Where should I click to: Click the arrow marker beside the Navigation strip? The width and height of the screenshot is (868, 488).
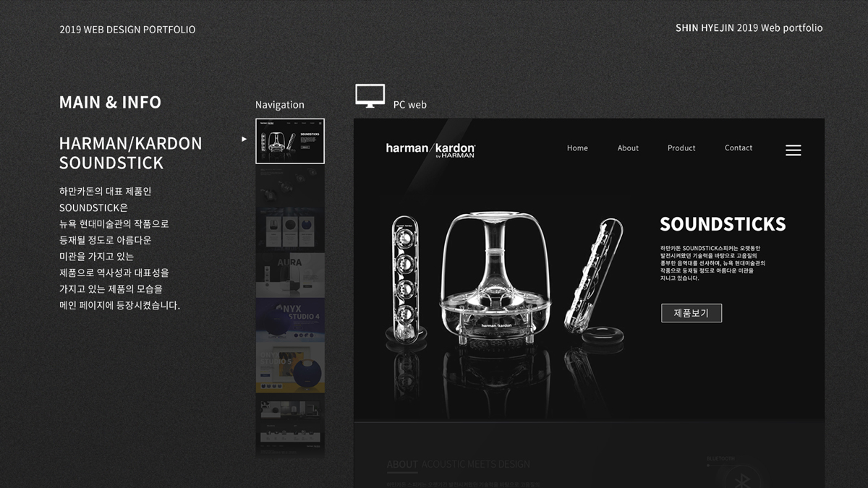244,138
